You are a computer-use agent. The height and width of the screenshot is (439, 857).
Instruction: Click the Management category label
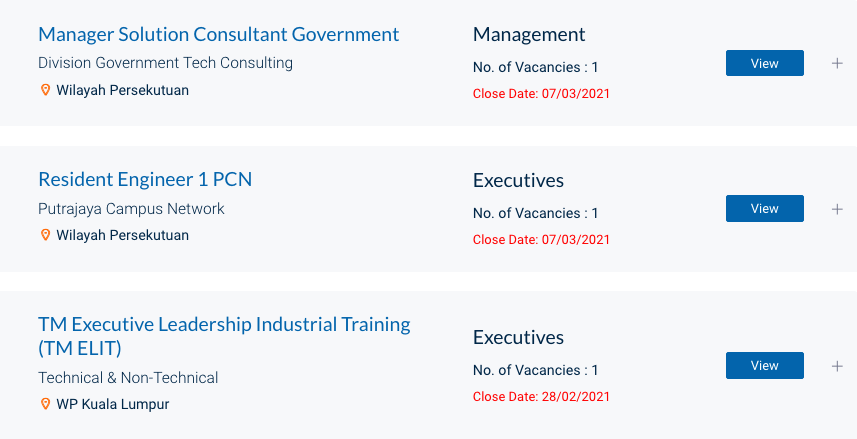click(529, 34)
